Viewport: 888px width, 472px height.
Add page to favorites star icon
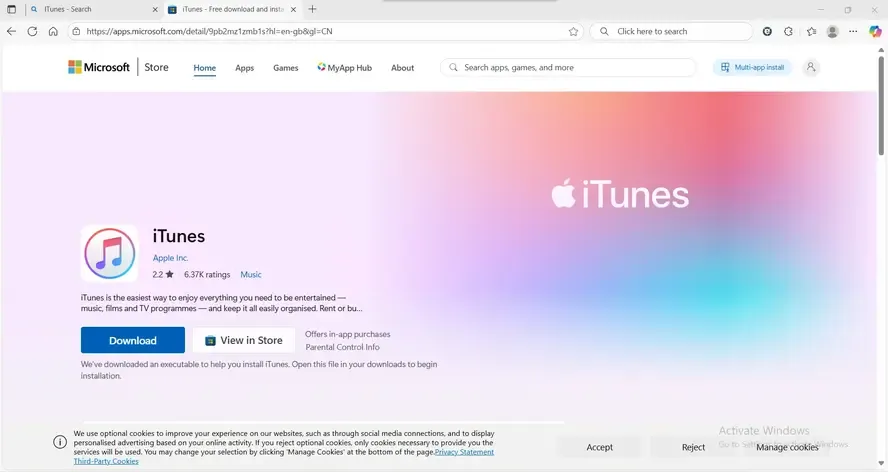(573, 31)
